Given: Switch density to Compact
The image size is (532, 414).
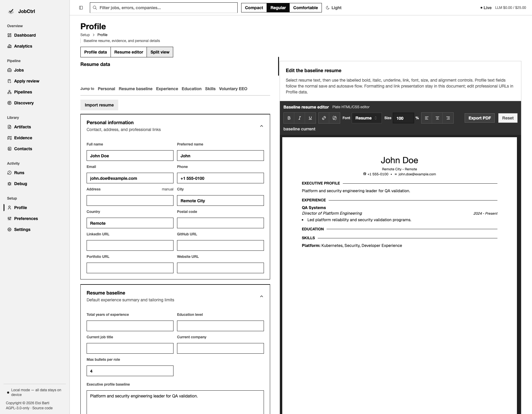Looking at the screenshot, I should [254, 8].
